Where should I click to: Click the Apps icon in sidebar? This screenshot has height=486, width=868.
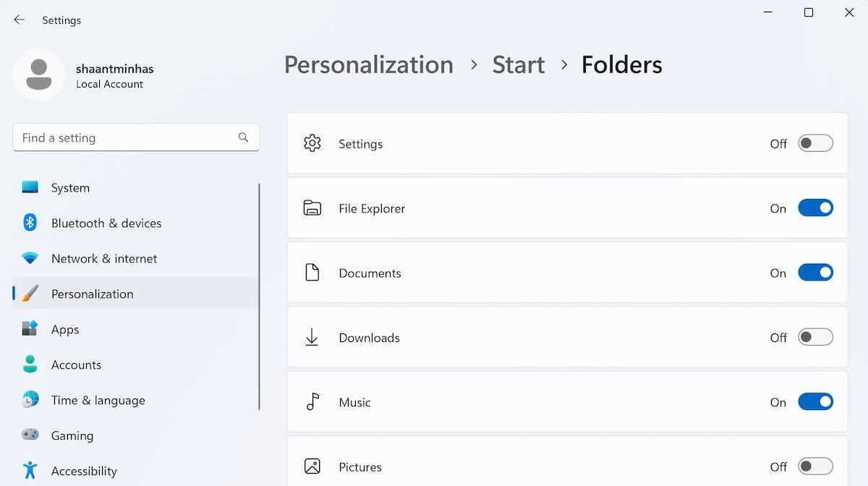coord(30,329)
